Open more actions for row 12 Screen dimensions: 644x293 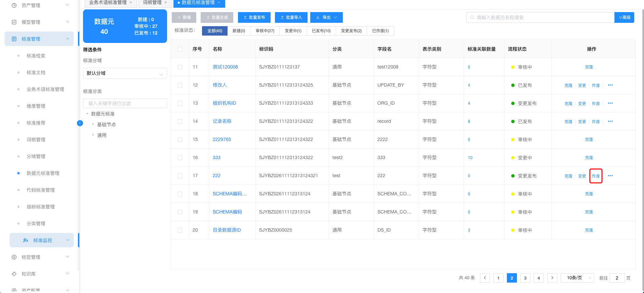(x=610, y=85)
